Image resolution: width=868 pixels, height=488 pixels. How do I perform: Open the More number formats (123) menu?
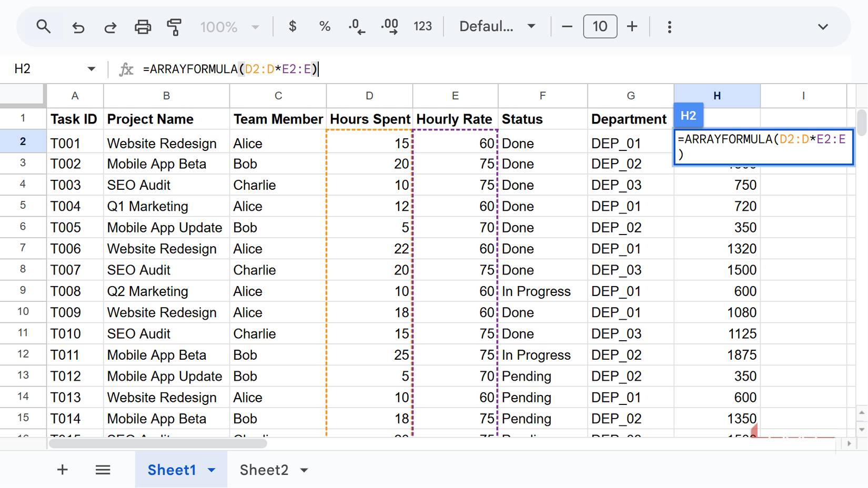(x=422, y=26)
